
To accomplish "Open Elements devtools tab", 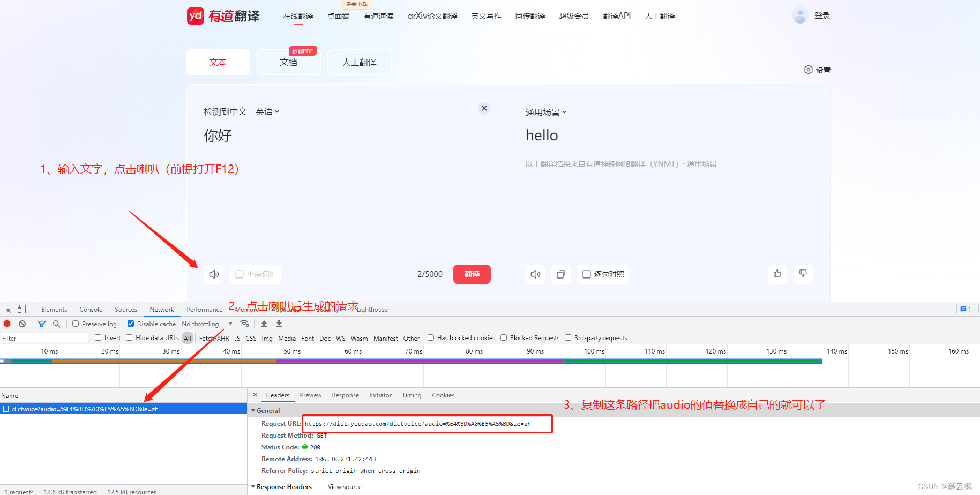I will click(x=54, y=310).
